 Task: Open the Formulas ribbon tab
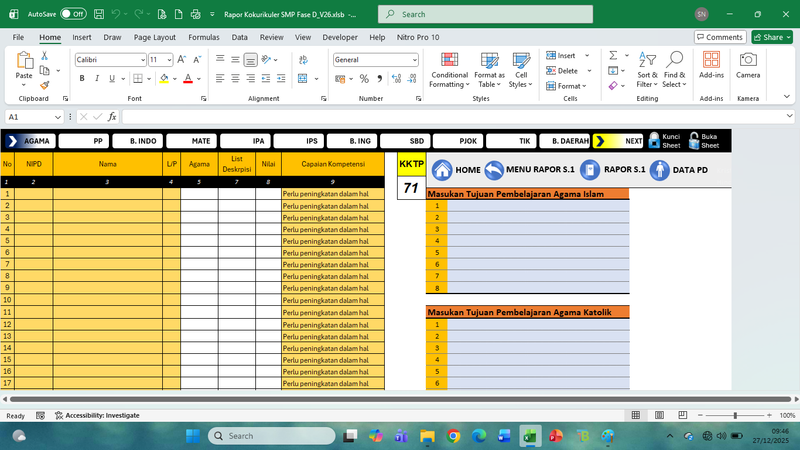click(x=203, y=37)
